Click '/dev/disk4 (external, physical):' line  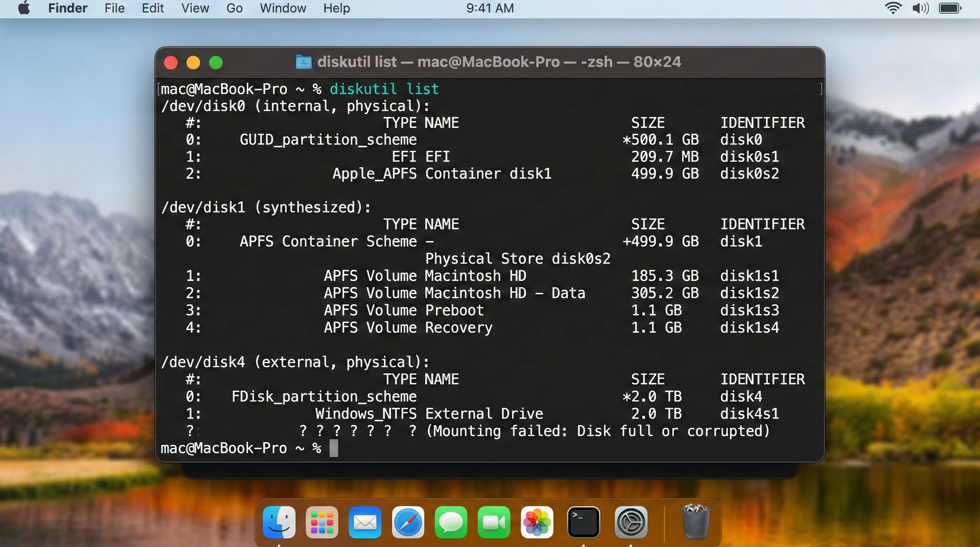295,362
